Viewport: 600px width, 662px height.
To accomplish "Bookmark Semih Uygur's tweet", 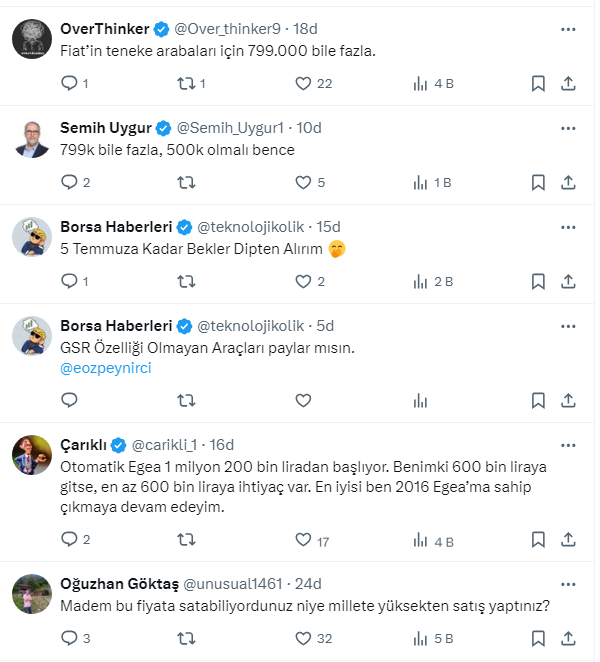I will pyautogui.click(x=538, y=182).
